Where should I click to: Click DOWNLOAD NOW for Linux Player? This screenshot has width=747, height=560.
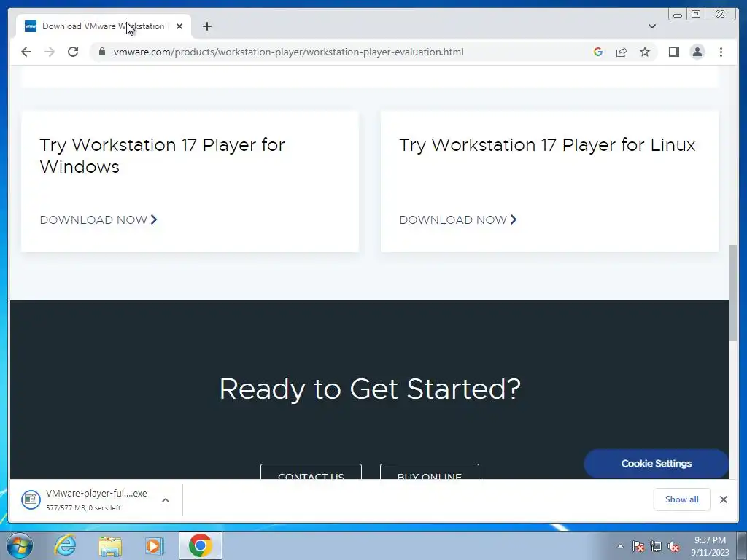458,219
